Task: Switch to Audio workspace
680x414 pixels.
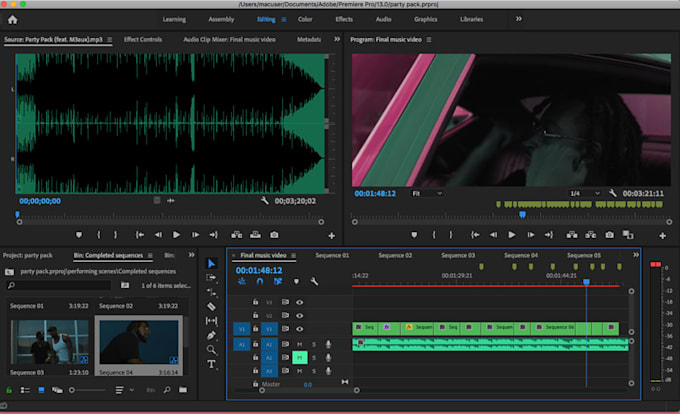Action: click(x=383, y=19)
